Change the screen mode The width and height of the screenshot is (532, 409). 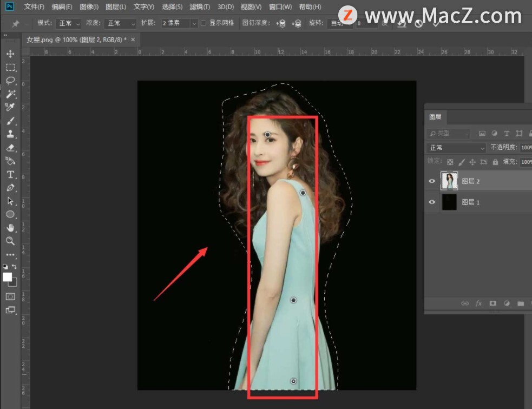10,310
